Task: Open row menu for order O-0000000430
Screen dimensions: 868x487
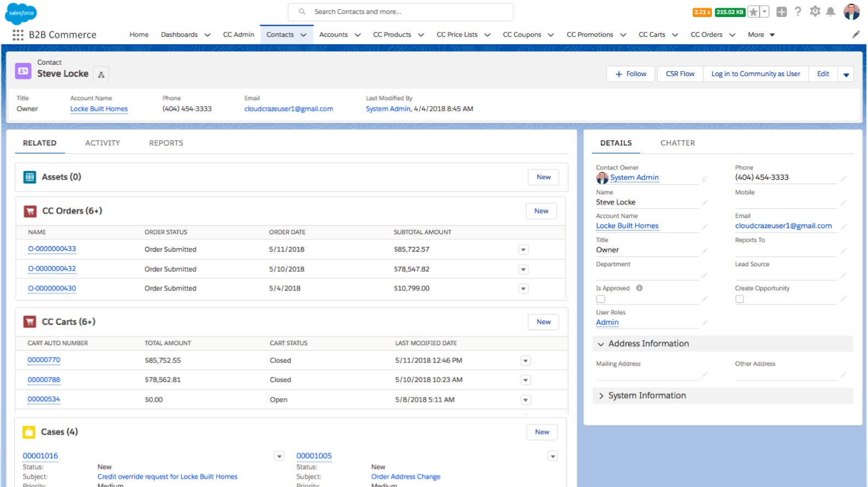Action: 524,289
